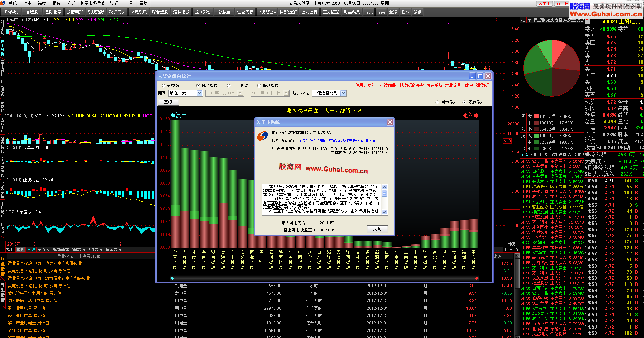Click 行业景气指数:电力、热力的生产和供应业 row
Image resolution: width=644 pixels, height=338 pixels.
45,263
